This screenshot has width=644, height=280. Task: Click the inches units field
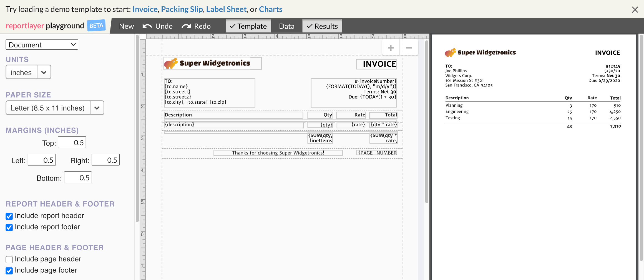(x=21, y=72)
